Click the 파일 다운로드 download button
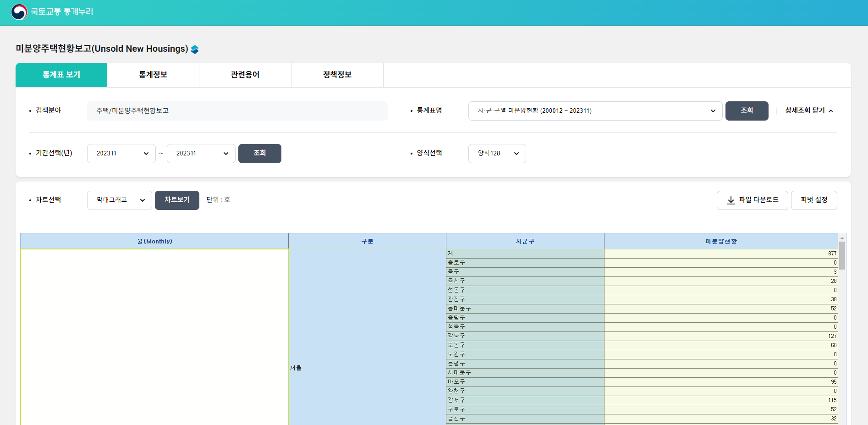 [752, 200]
